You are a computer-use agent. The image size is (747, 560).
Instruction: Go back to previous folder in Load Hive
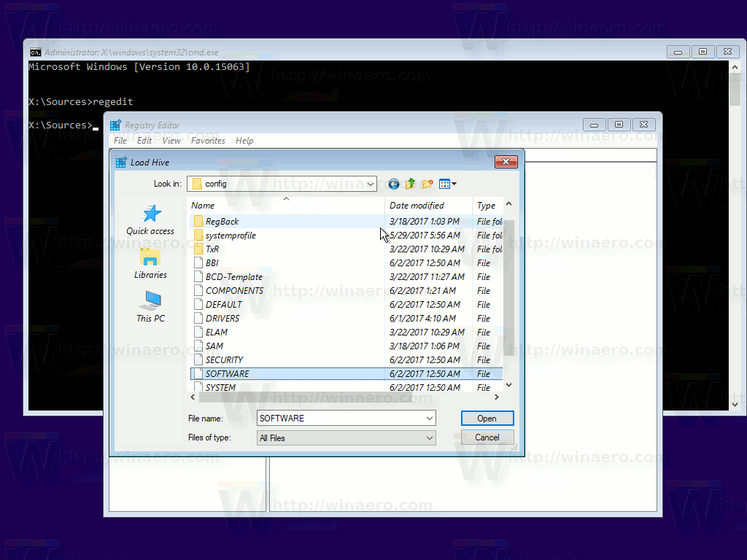(393, 184)
